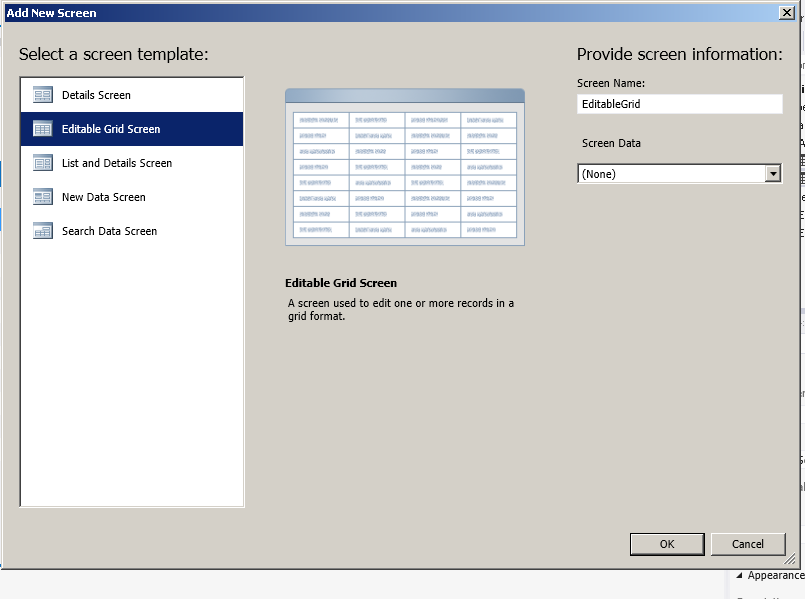Select the "Details Screen" label
Screen dimensions: 805x599
(96, 95)
